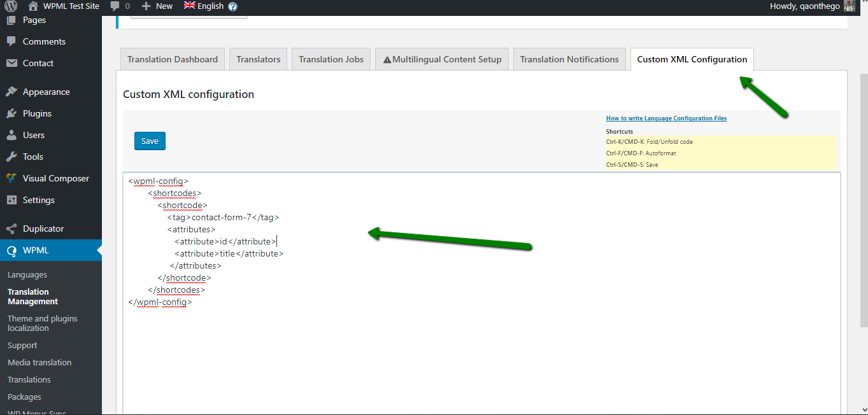The height and width of the screenshot is (415, 868).
Task: Open Media translation submenu
Action: coord(39,363)
